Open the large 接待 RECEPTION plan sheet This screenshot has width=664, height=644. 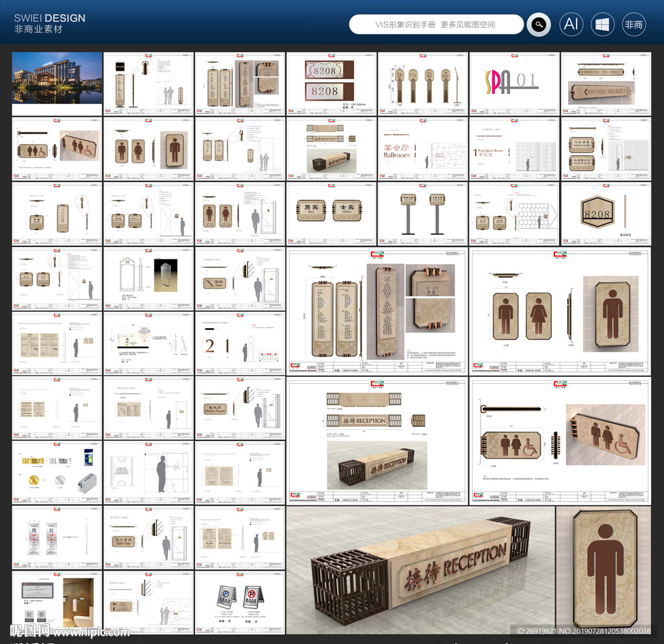tap(378, 441)
